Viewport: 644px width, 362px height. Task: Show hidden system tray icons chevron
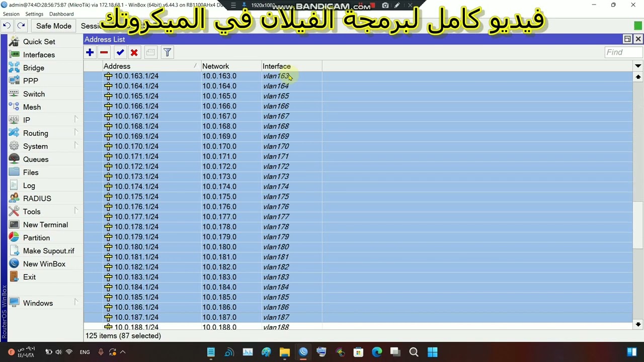pos(123,352)
